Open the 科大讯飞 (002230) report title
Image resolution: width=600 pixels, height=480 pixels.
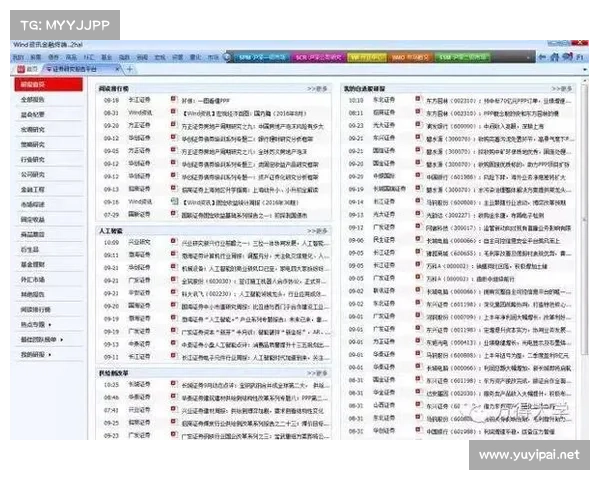coord(254,294)
